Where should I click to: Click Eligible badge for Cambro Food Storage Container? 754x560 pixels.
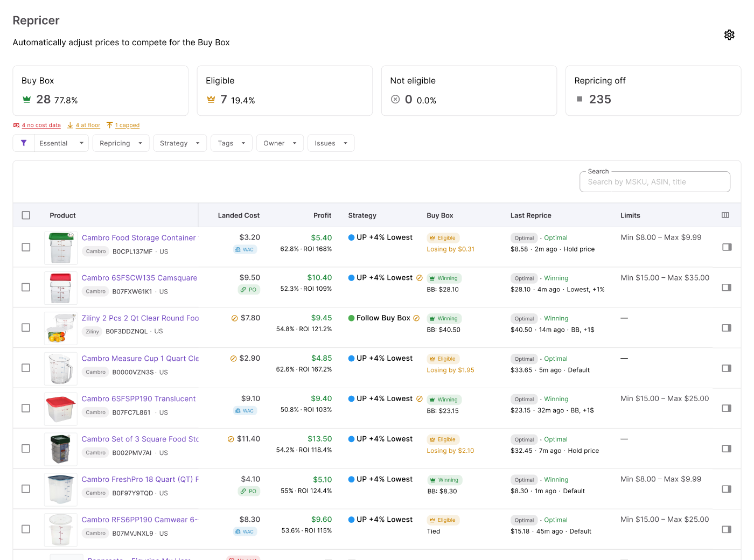coord(443,238)
